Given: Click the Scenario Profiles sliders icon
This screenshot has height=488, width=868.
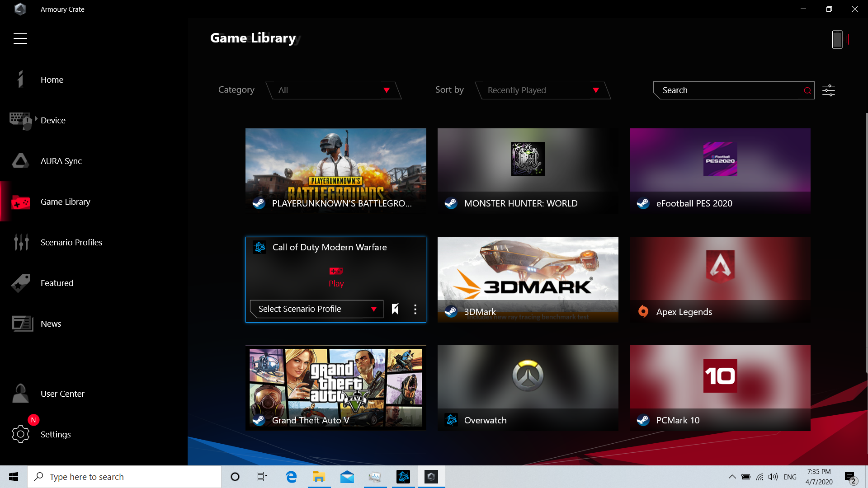Looking at the screenshot, I should [x=21, y=242].
